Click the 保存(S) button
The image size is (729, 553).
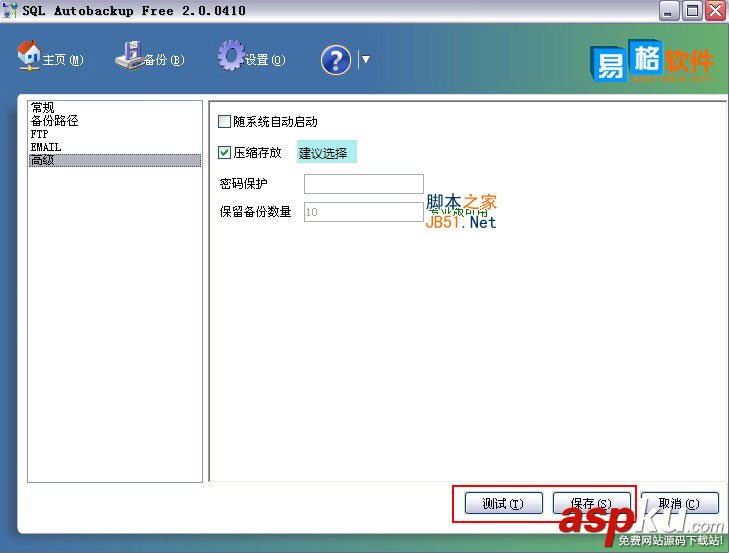[x=591, y=503]
